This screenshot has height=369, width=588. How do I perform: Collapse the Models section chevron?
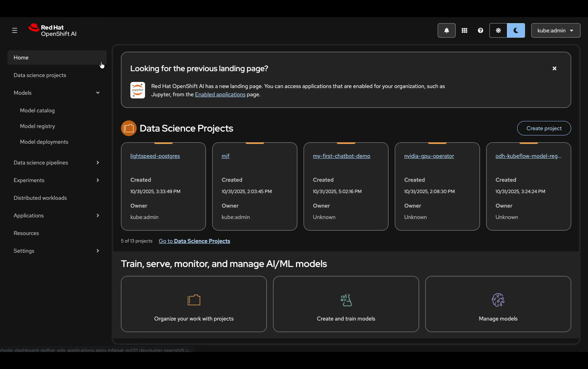[98, 92]
